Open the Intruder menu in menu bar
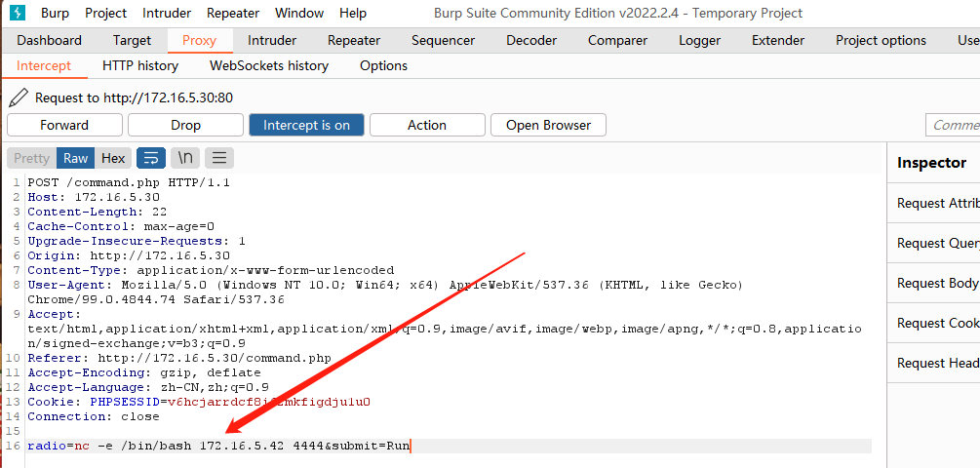980x468 pixels. (167, 13)
